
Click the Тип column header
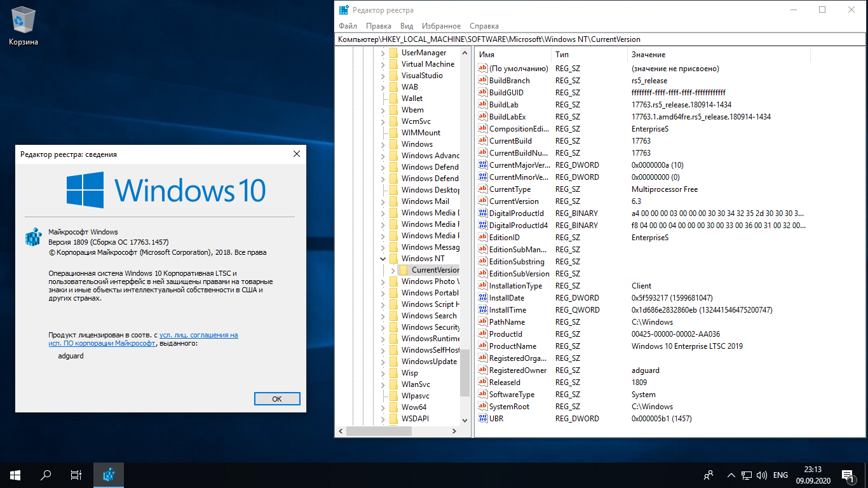click(x=589, y=55)
